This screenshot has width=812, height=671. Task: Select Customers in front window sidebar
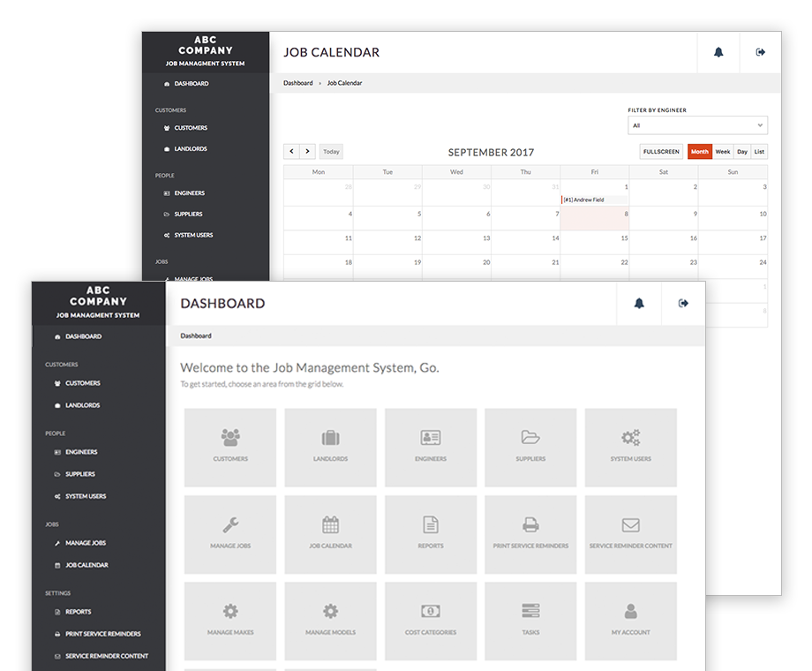coord(83,383)
